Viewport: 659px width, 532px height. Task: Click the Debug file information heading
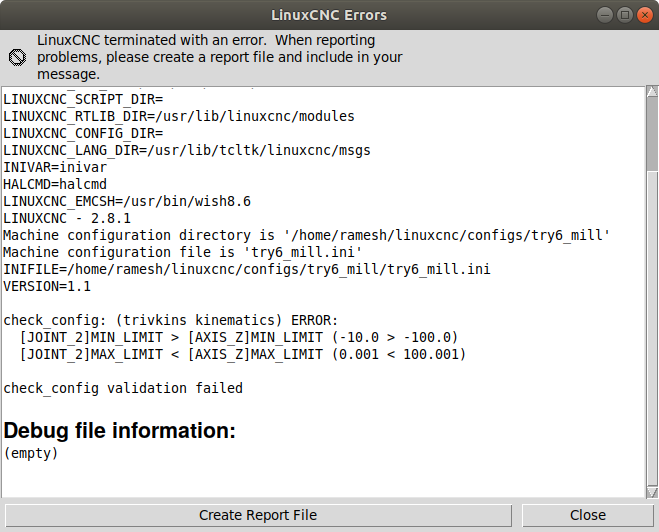click(x=120, y=431)
